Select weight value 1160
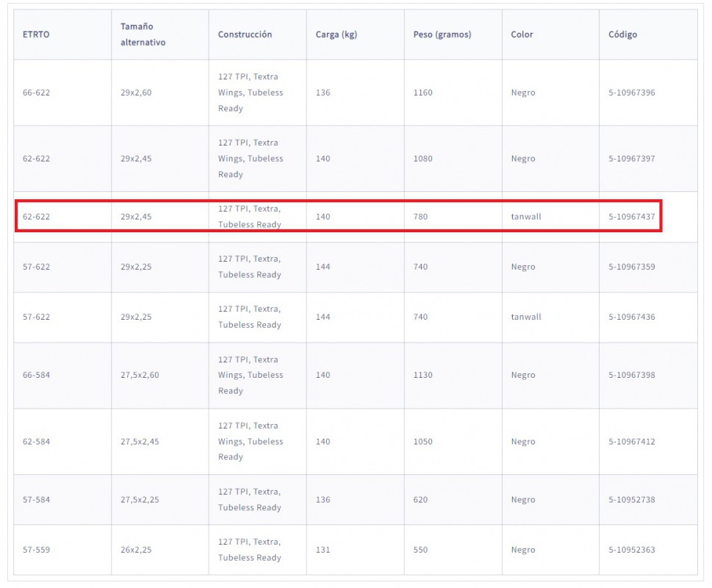Image resolution: width=712 pixels, height=588 pixels. [422, 93]
